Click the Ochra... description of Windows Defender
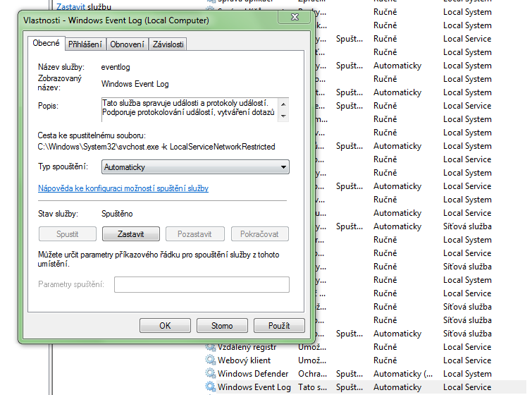532x395 pixels. click(312, 374)
